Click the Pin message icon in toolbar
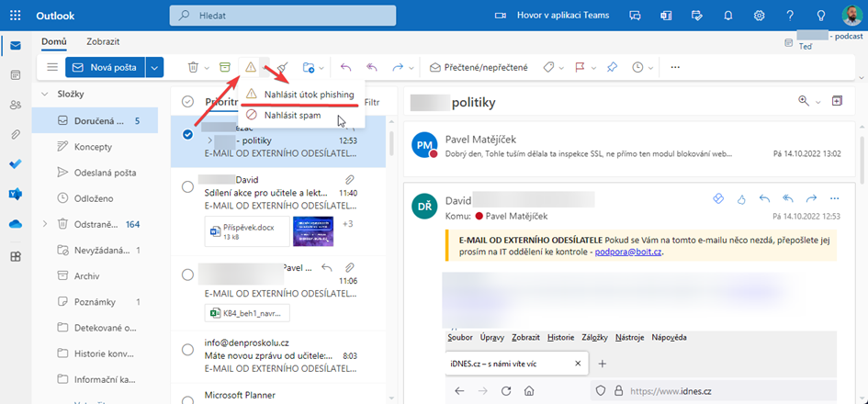Image resolution: width=868 pixels, height=404 pixels. (612, 67)
